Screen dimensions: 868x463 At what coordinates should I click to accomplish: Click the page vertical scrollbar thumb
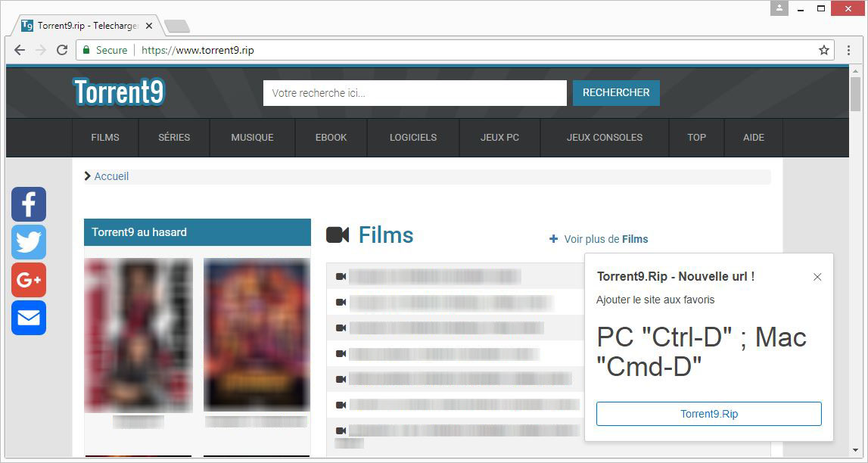(855, 94)
